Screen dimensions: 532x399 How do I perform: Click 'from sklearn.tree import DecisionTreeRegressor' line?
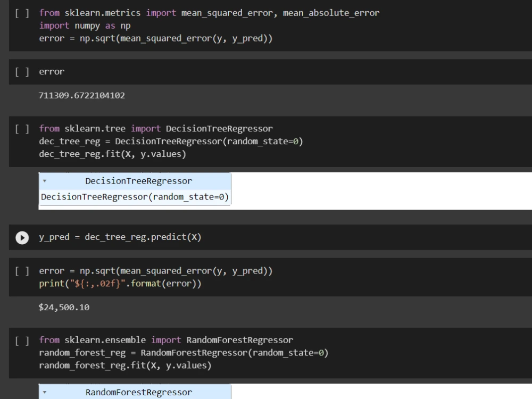click(x=156, y=129)
